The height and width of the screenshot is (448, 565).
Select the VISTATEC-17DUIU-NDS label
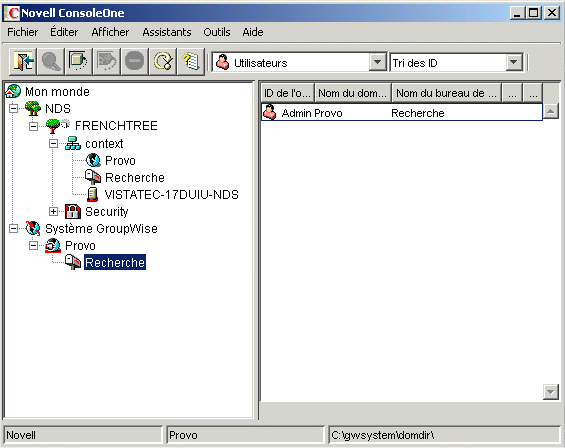coord(172,195)
